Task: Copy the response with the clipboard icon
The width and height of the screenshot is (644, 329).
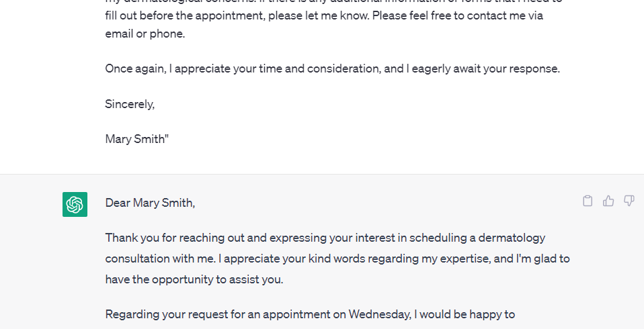Action: (x=588, y=201)
